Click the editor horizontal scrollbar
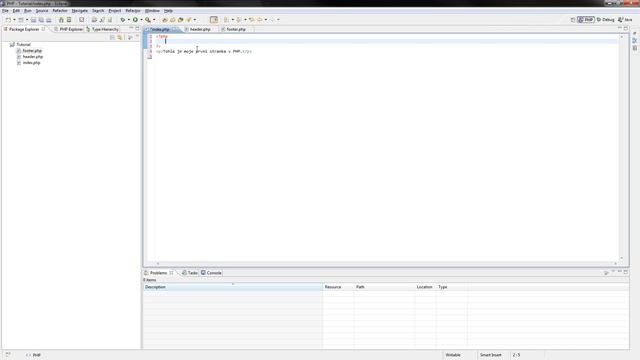This screenshot has width=640, height=360. pos(387,264)
